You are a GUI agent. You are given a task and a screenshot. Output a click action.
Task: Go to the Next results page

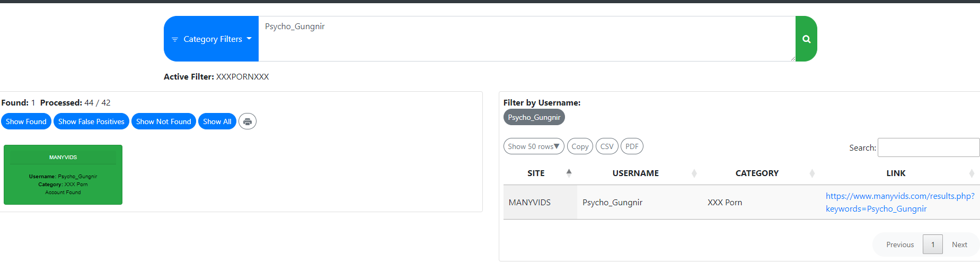coord(959,244)
